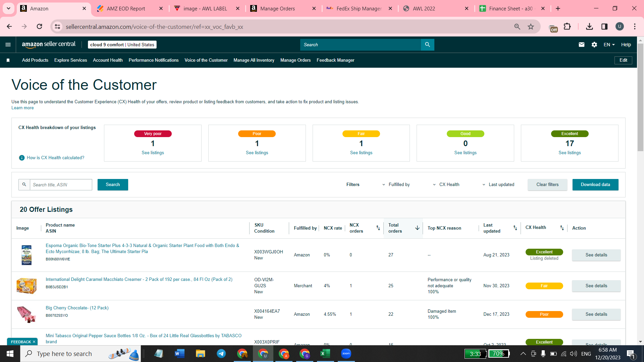This screenshot has height=362, width=644.
Task: Open Zoom from taskbar
Action: [346, 354]
